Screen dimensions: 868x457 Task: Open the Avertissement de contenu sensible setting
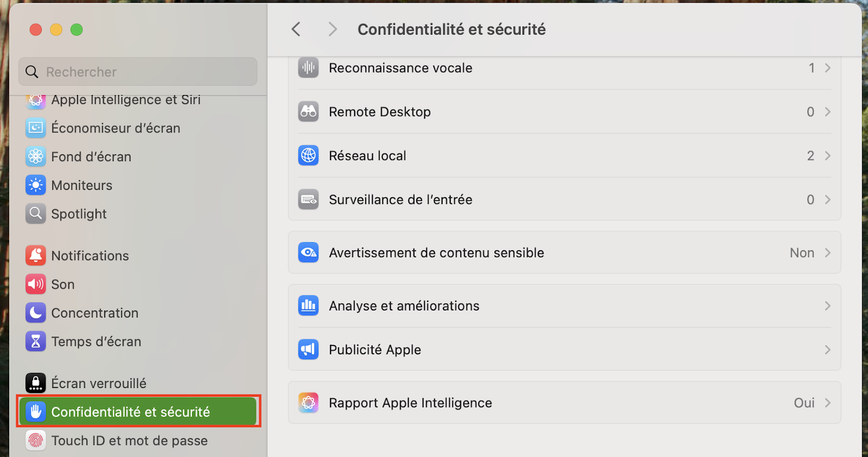coord(564,252)
